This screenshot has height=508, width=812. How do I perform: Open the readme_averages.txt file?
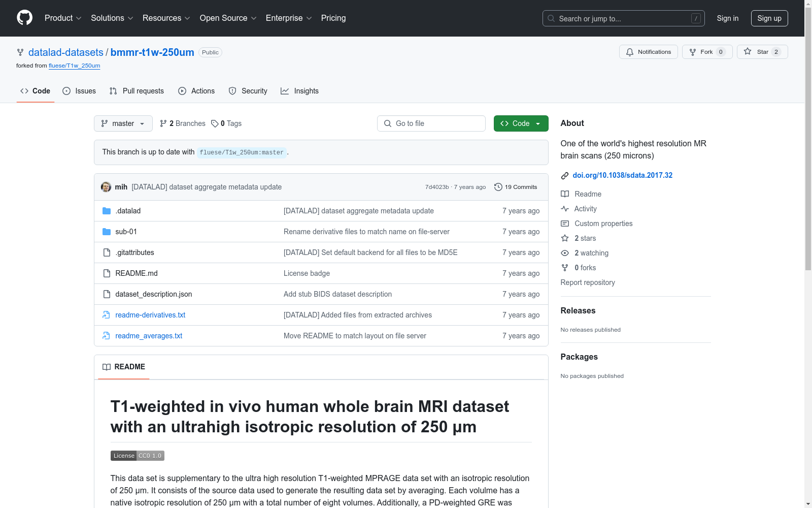149,336
